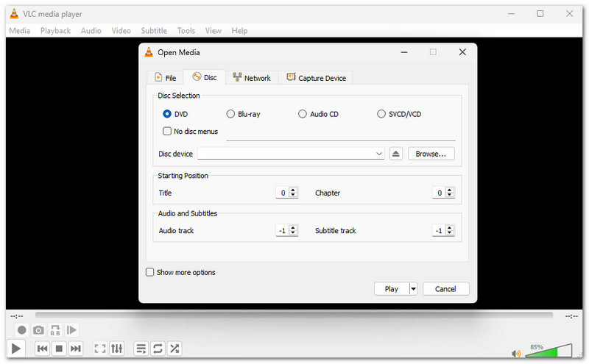Decrease the Audio track spinner value
Image resolution: width=589 pixels, height=364 pixels.
(293, 232)
